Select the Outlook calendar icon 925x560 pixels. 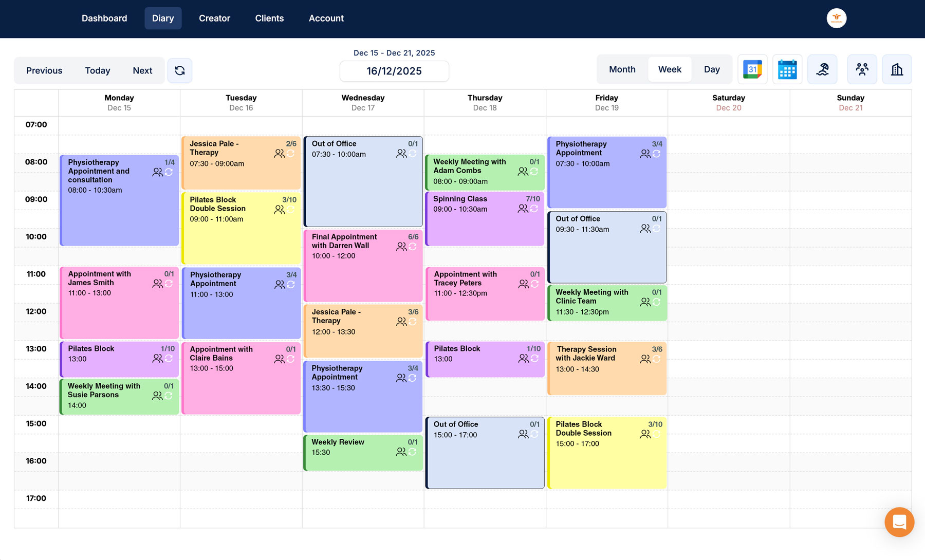click(787, 69)
